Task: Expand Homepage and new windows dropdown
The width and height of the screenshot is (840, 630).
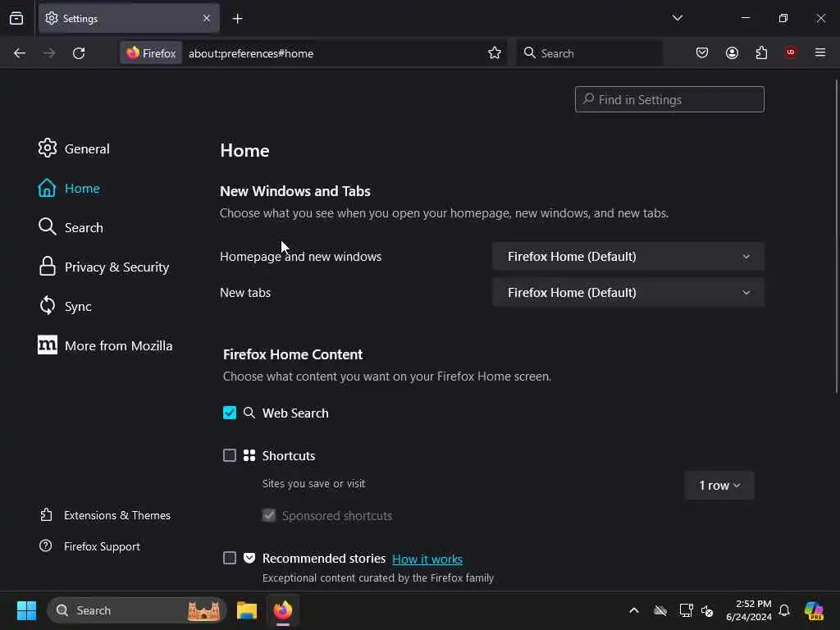Action: pos(628,257)
